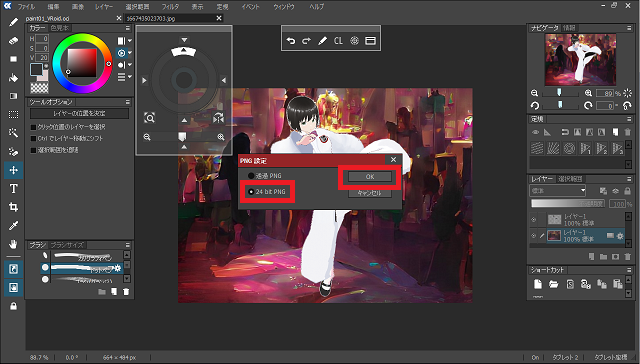Select the 24 bit PNG radio option
This screenshot has width=640, height=364.
251,192
